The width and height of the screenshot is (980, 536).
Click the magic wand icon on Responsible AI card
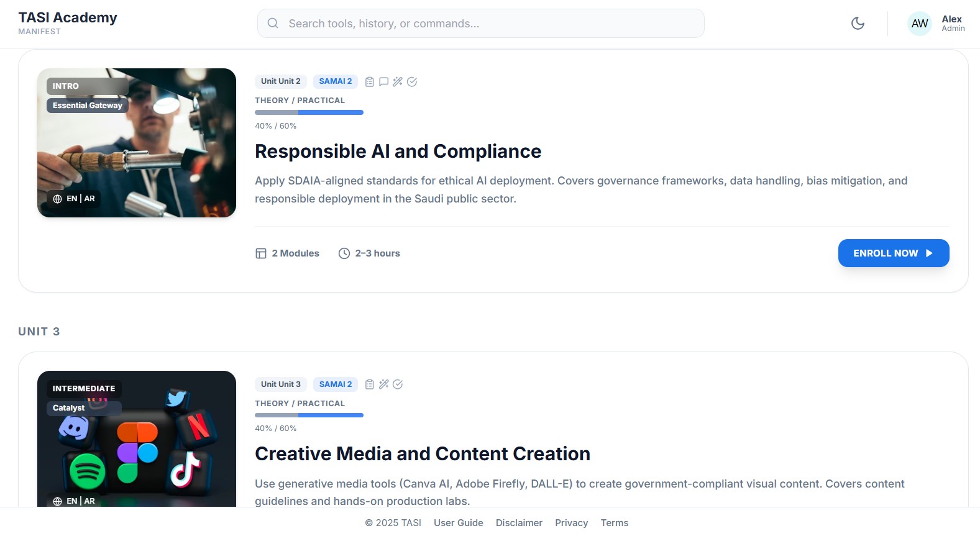point(398,82)
